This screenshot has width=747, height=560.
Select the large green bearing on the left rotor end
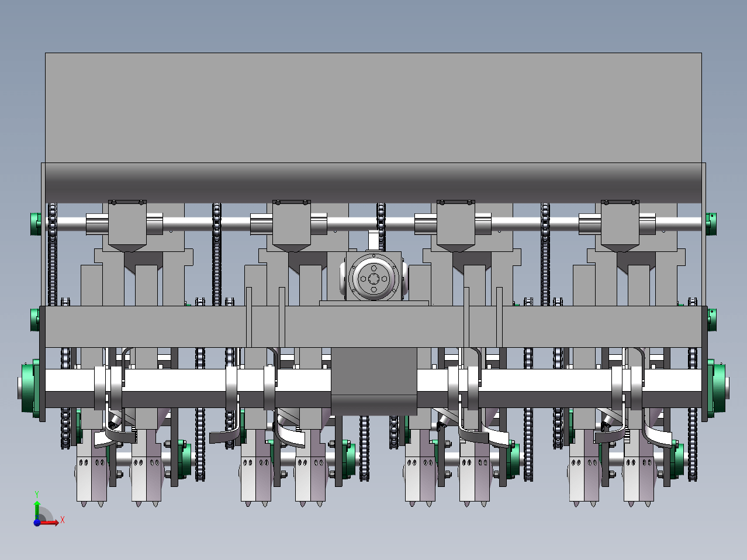(30, 387)
